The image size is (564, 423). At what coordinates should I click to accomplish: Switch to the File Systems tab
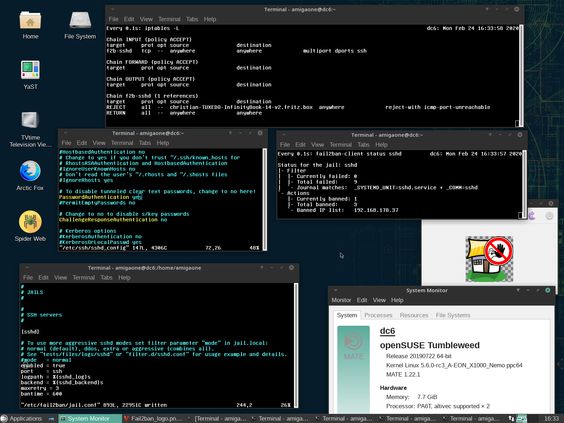453,315
